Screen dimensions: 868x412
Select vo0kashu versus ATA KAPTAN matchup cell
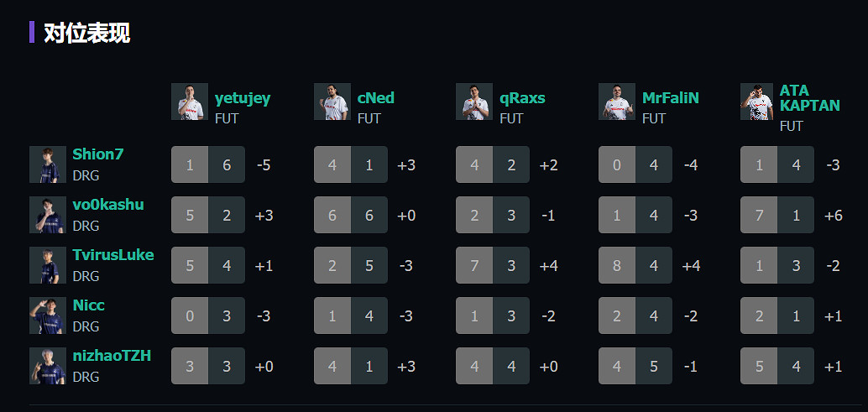(x=777, y=215)
